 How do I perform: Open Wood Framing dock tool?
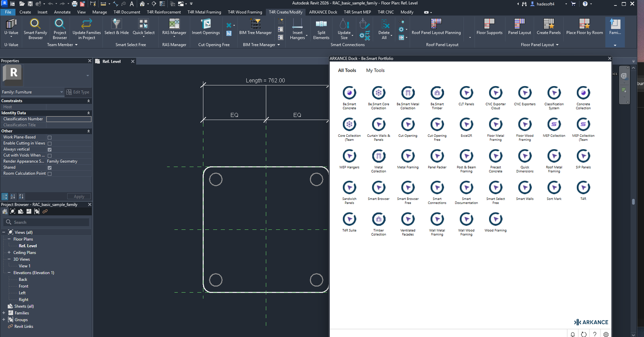pos(495,222)
